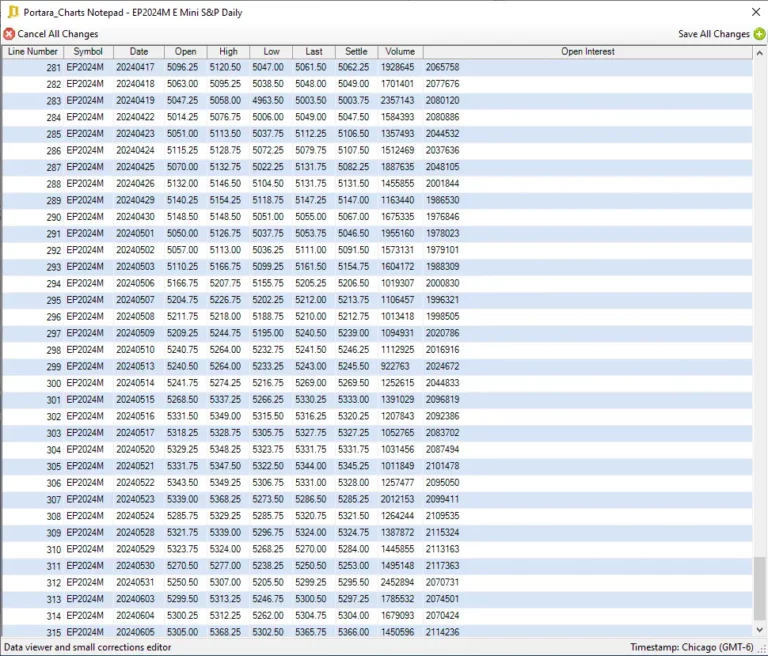Select volume 2452894 in line 312
Viewport: 768px width, 656px height.
point(398,583)
